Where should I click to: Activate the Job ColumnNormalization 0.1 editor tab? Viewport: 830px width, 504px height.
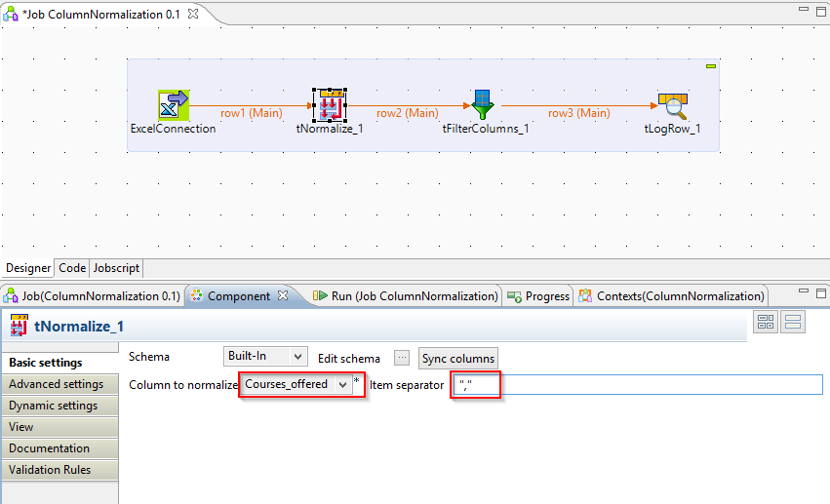(103, 15)
